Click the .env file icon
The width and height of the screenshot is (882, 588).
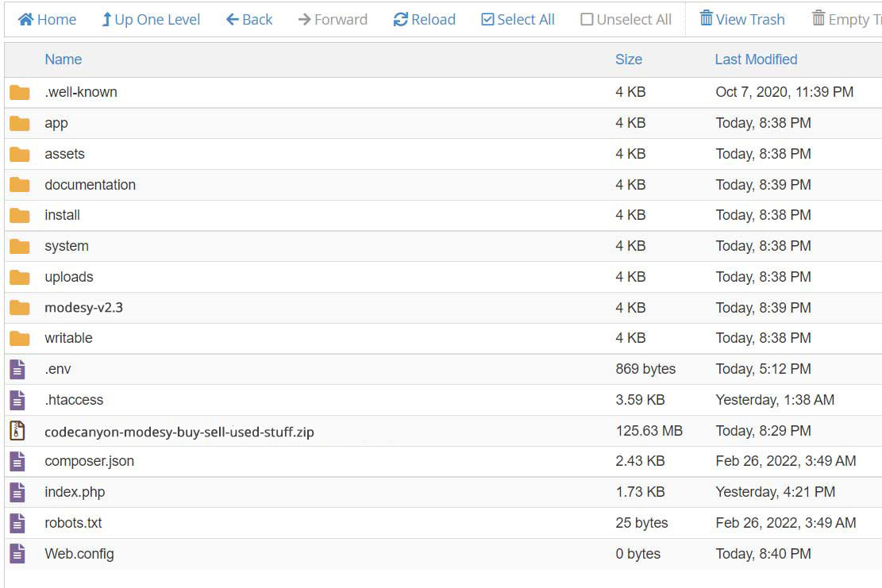tap(17, 369)
